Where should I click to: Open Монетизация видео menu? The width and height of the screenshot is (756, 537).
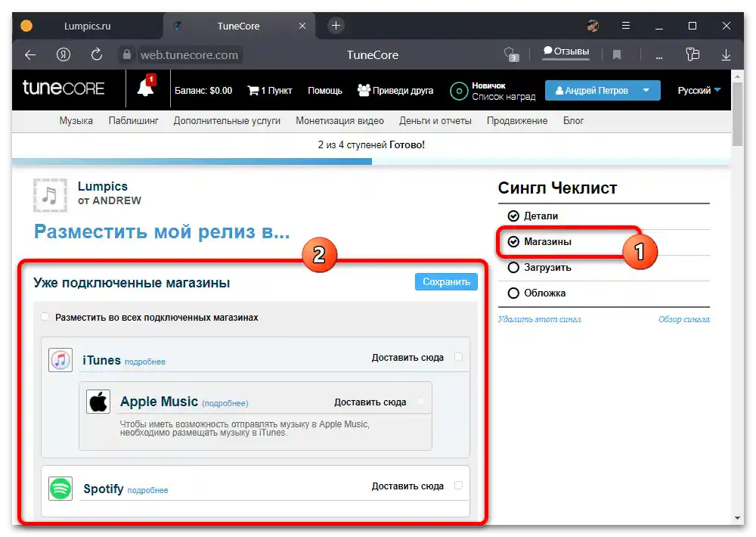tap(340, 120)
